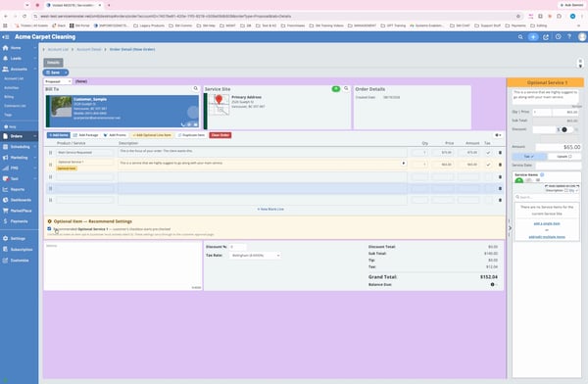Click the Account List breadcrumb

pos(58,50)
